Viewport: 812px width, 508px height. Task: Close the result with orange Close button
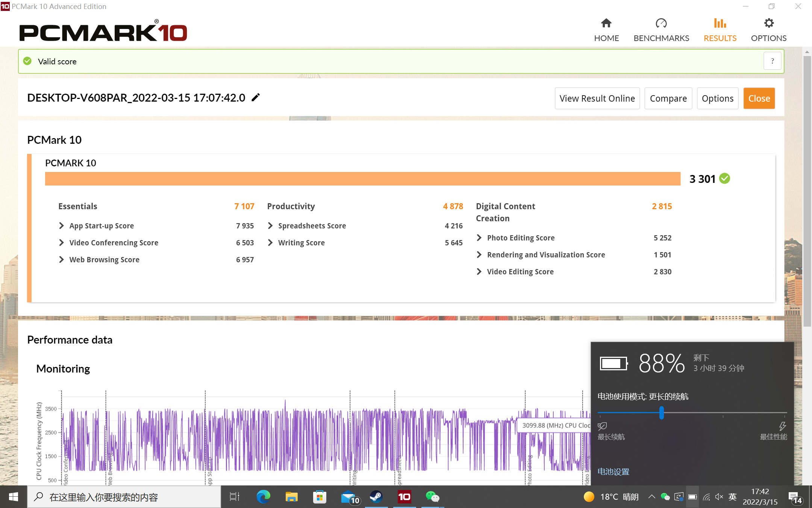pyautogui.click(x=759, y=98)
